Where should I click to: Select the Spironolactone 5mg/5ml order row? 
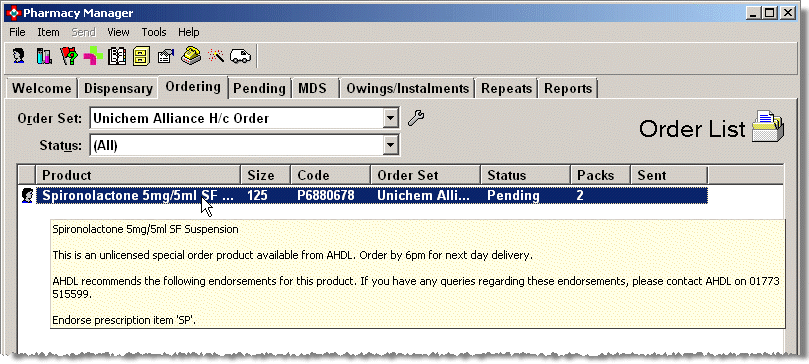pos(371,196)
